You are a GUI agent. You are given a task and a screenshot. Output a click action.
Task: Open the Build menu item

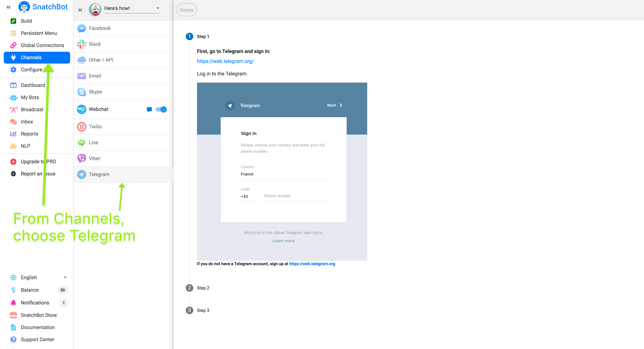pos(26,21)
